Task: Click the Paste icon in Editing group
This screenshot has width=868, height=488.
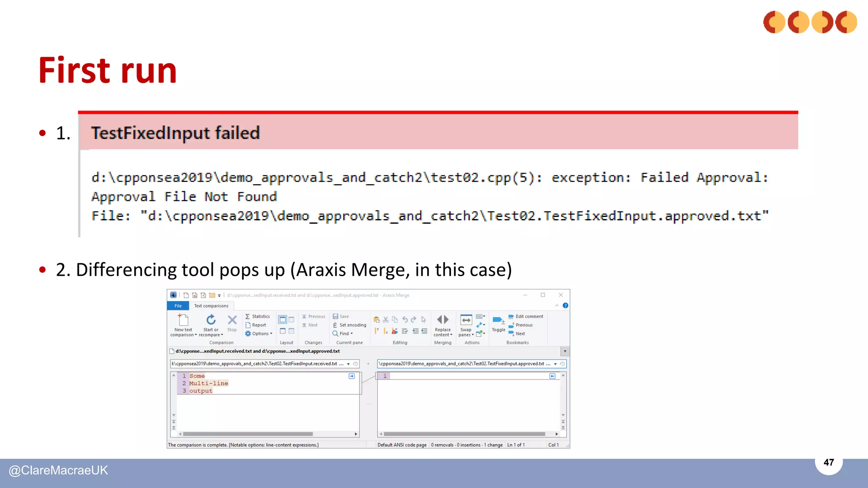Action: 376,319
